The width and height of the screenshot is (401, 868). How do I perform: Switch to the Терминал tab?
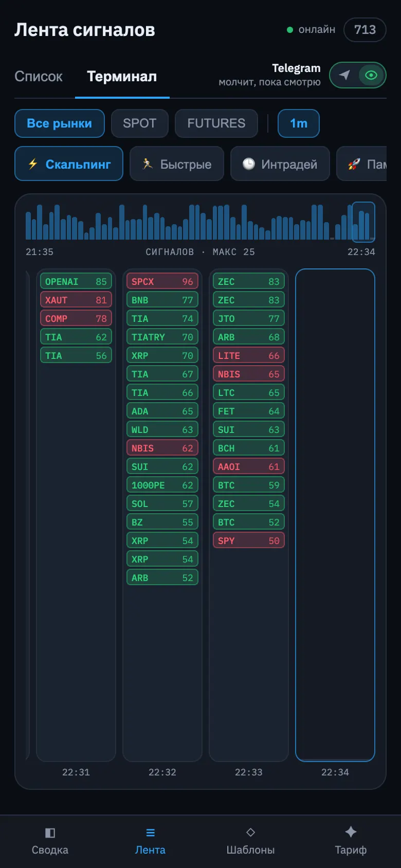(122, 77)
